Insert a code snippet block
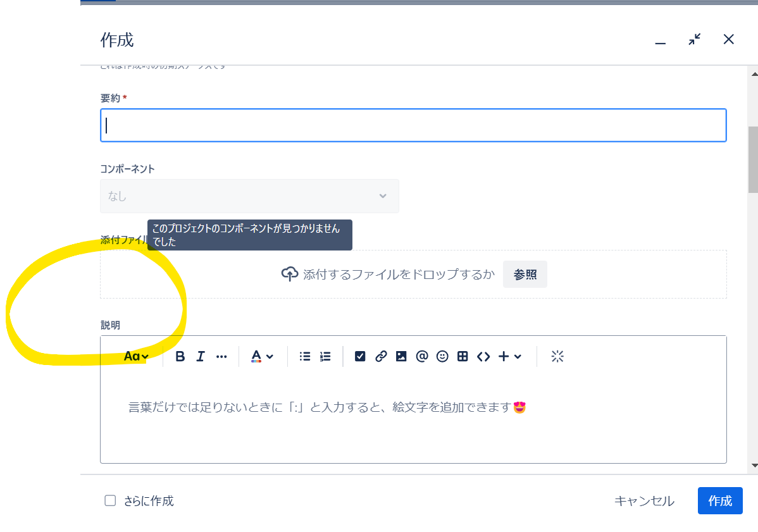 pyautogui.click(x=483, y=357)
